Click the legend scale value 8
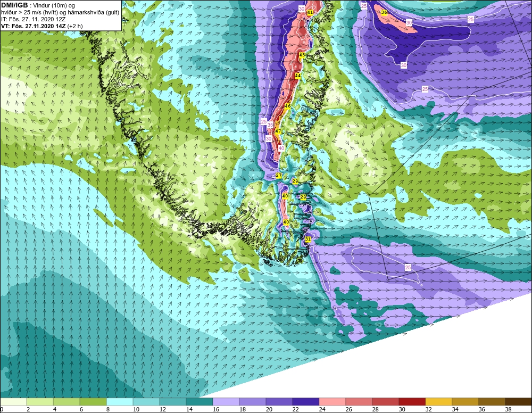This screenshot has height=413, width=532. tap(108, 410)
